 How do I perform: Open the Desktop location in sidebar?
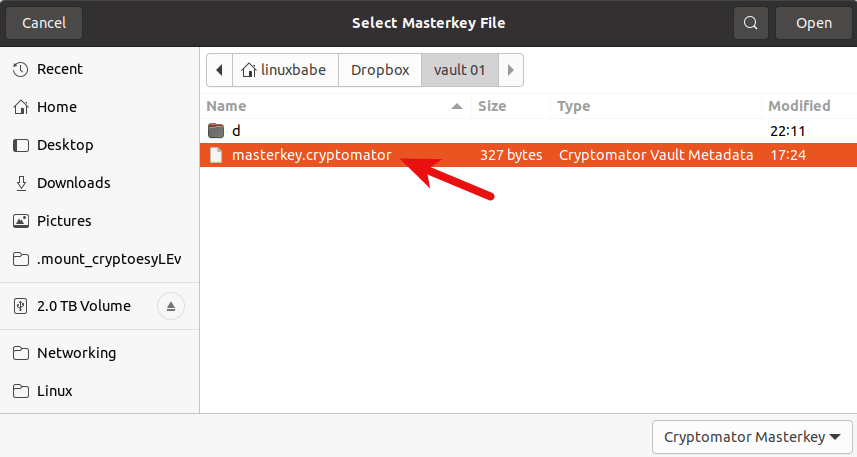coord(65,145)
